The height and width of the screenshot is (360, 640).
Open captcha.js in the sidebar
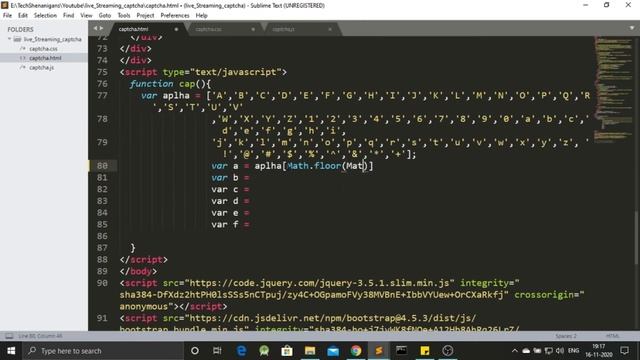41,67
